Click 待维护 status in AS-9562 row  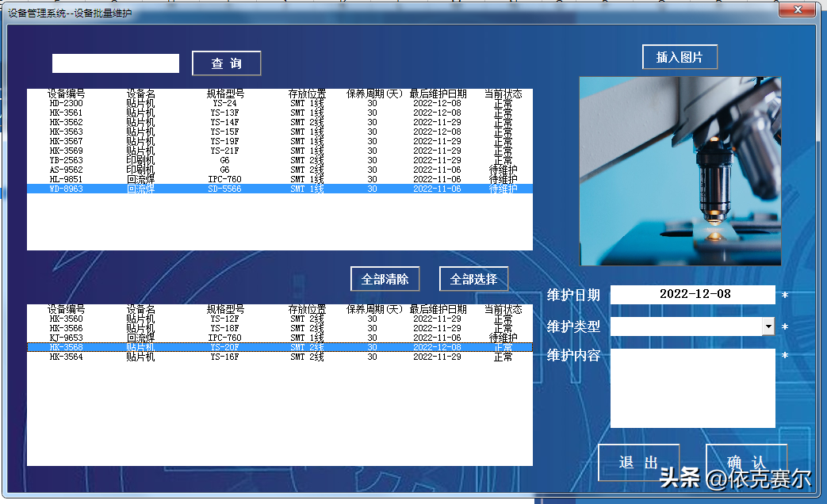(x=503, y=170)
